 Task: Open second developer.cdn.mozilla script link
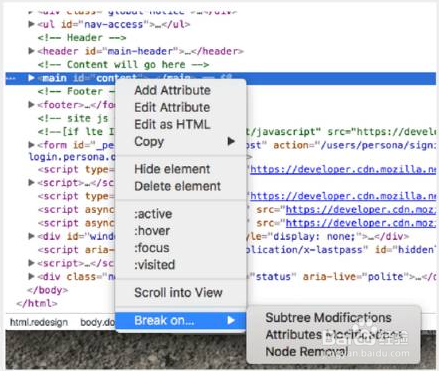coord(343,196)
